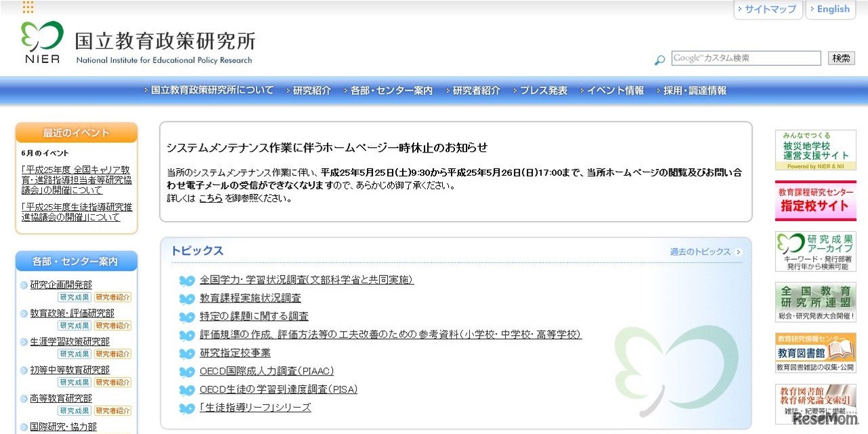Open 被災地学校運営支援サイト banner
Viewport: 868px width, 434px height.
[816, 150]
